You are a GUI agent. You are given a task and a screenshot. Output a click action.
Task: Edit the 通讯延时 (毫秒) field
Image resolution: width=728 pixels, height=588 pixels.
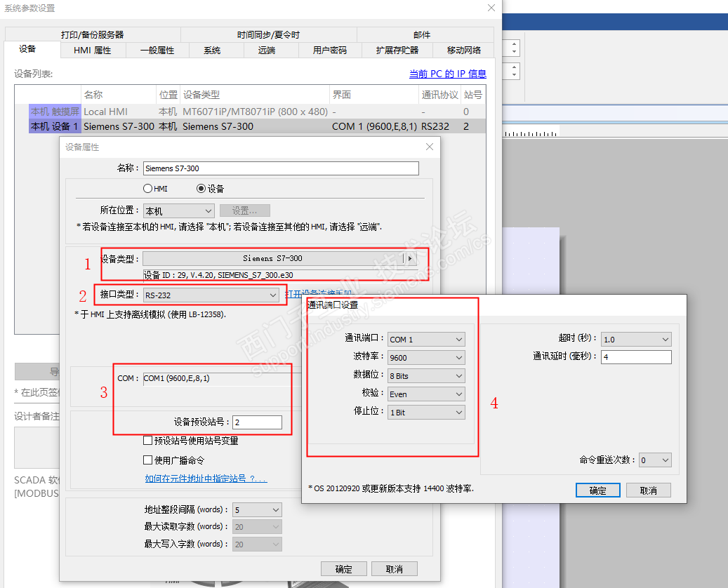coord(636,357)
